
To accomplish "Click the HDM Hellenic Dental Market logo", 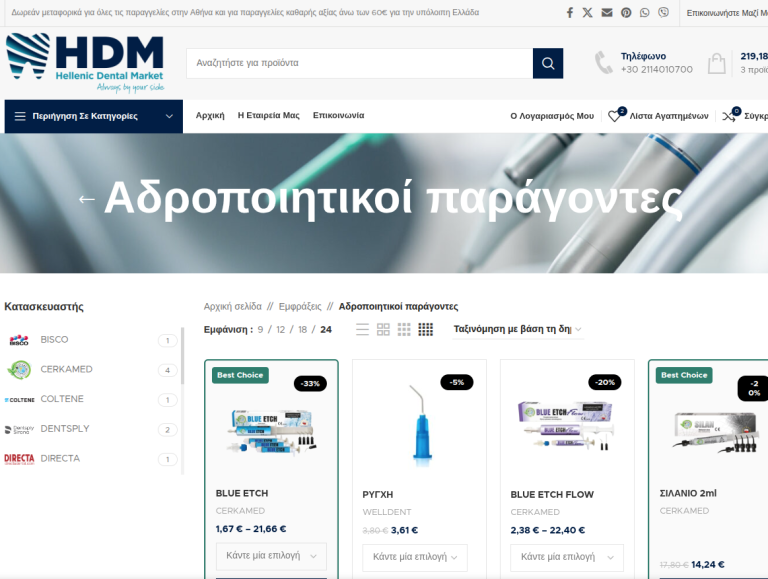I will [x=85, y=62].
